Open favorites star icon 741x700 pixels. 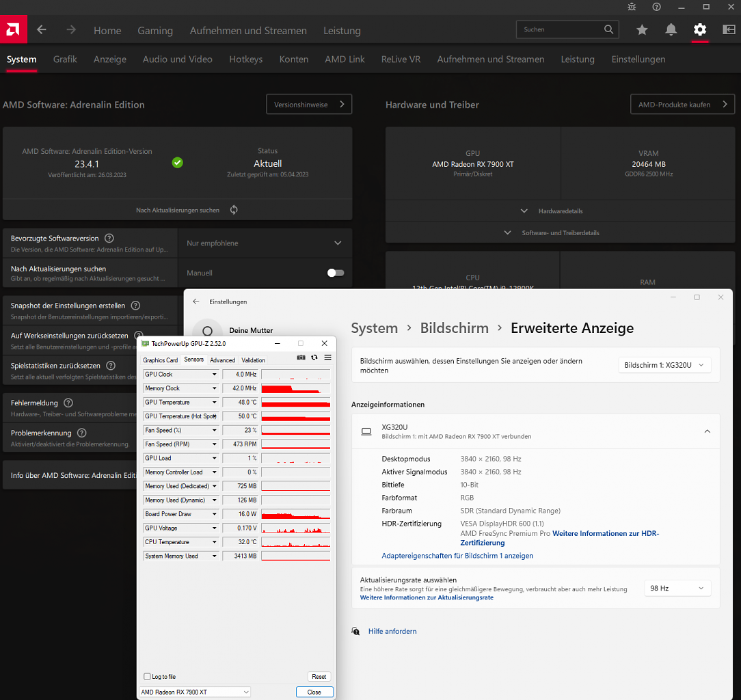[642, 30]
